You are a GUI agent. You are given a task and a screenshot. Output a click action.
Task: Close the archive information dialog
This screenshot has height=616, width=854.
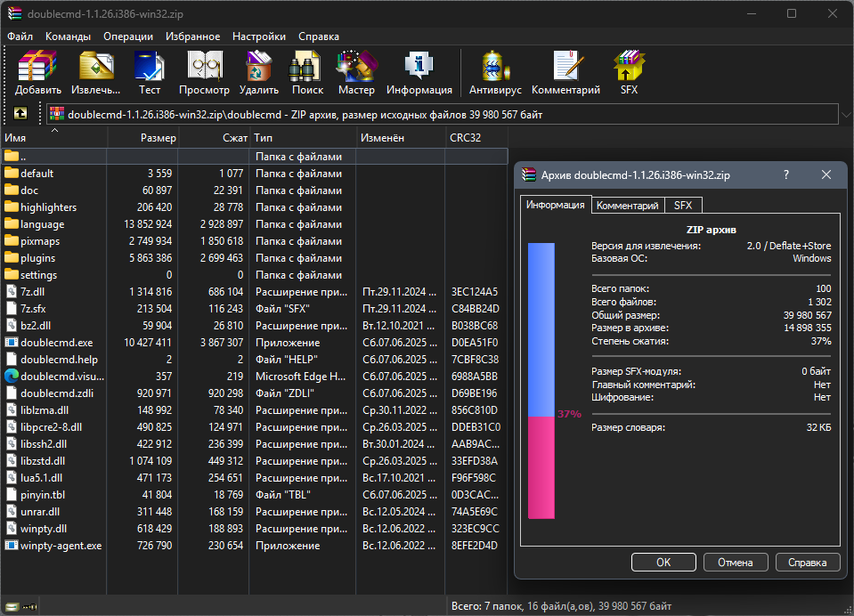(826, 174)
